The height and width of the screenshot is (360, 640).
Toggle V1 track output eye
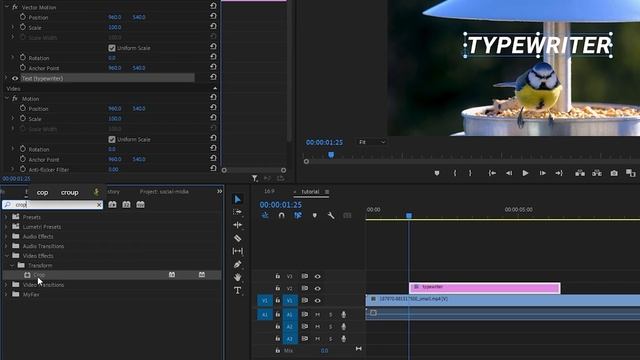click(x=318, y=300)
